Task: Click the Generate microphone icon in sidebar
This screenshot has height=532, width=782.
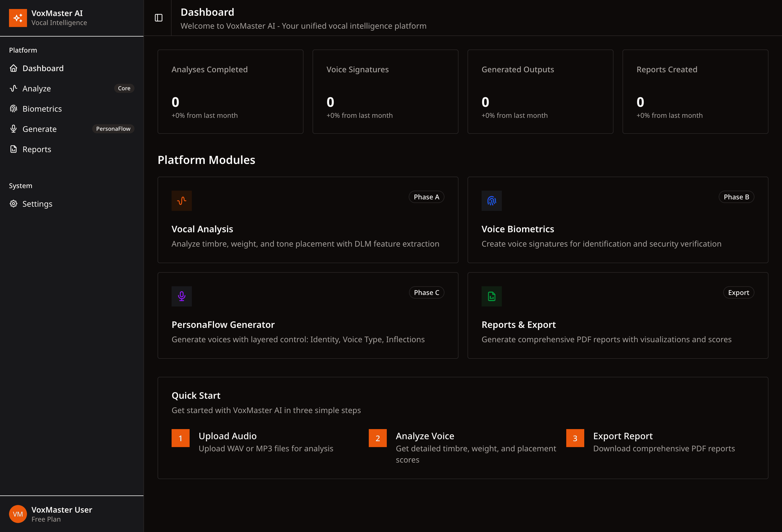Action: coord(14,129)
